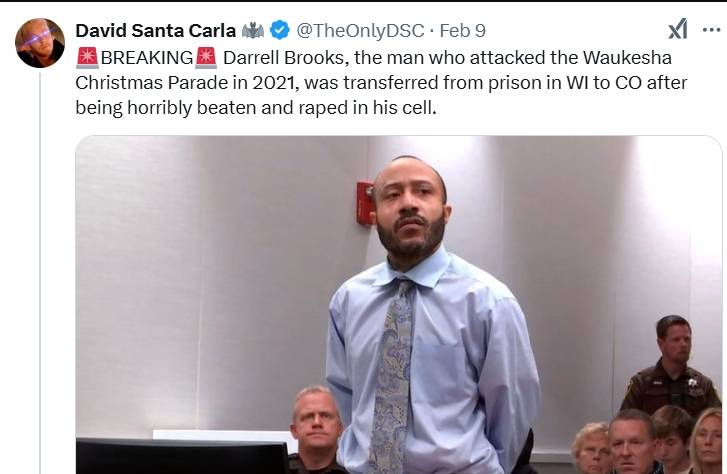Viewport: 727px width, 474px height.
Task: Open the Feb 9 timestamp permalink
Action: tap(462, 31)
